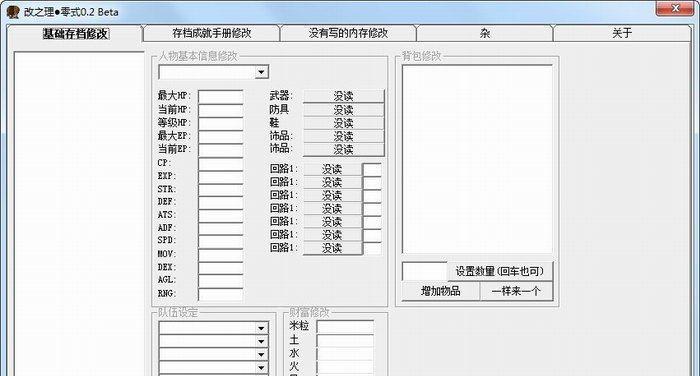Focus the 当前HP input field

(221, 109)
